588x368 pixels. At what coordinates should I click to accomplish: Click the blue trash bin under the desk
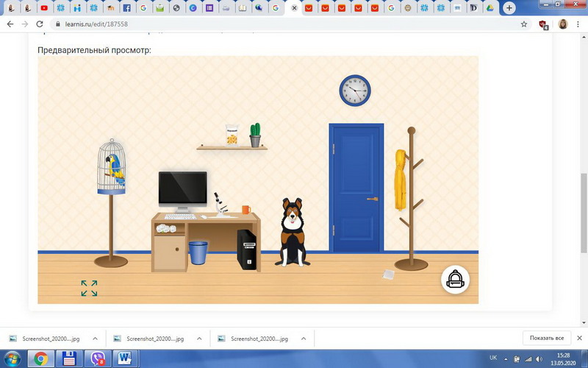coord(198,252)
